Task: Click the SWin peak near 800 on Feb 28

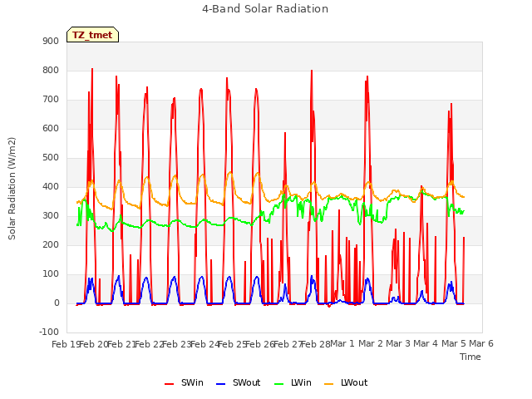Action: 312,71
